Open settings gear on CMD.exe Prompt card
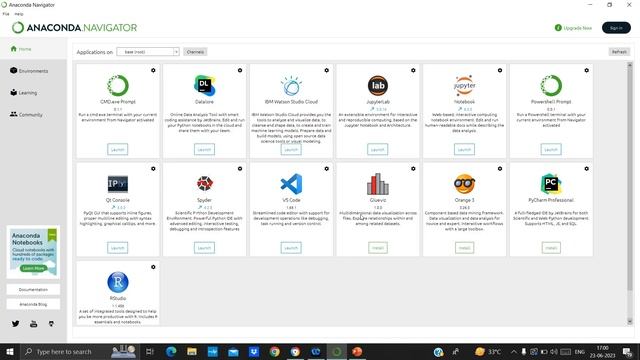640x360 pixels. pyautogui.click(x=153, y=70)
